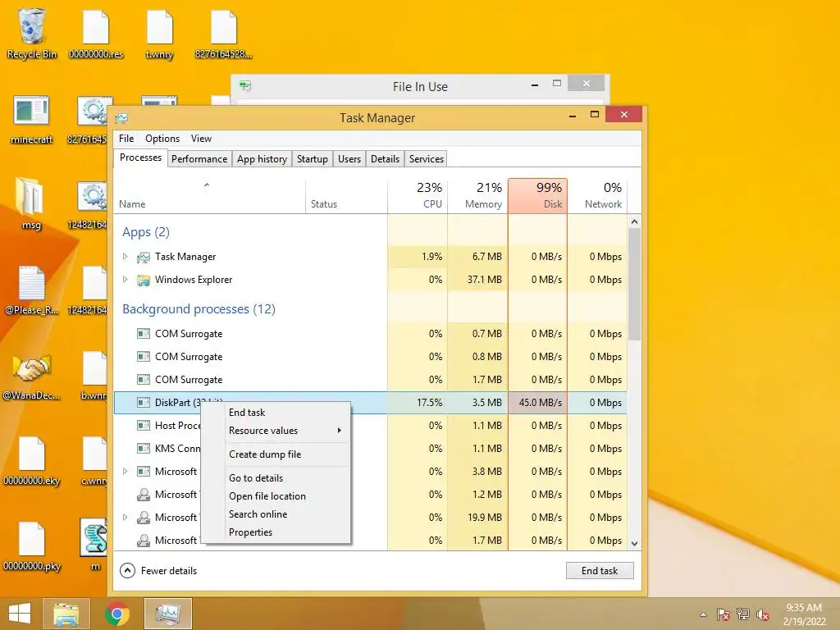Open the File menu

(126, 139)
